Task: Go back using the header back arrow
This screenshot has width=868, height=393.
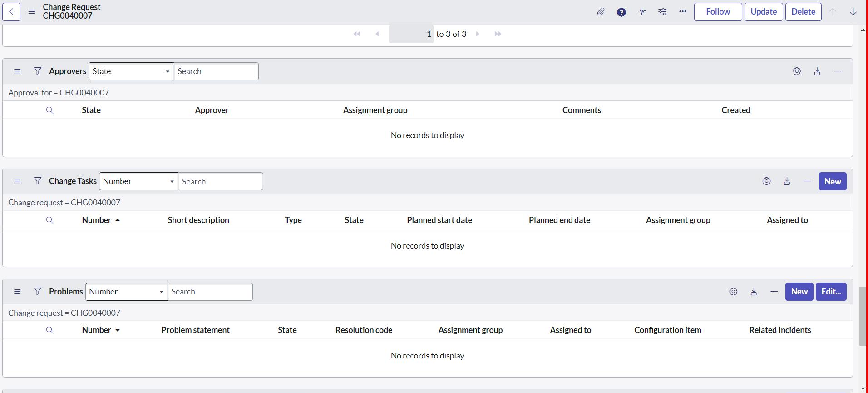Action: (11, 12)
